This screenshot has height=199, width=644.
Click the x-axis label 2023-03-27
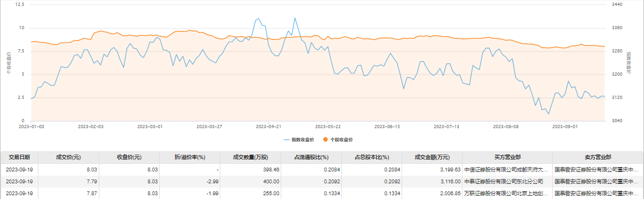click(209, 127)
